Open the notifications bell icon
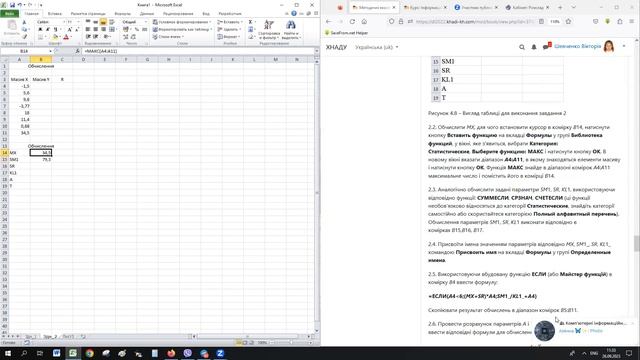 [x=533, y=47]
